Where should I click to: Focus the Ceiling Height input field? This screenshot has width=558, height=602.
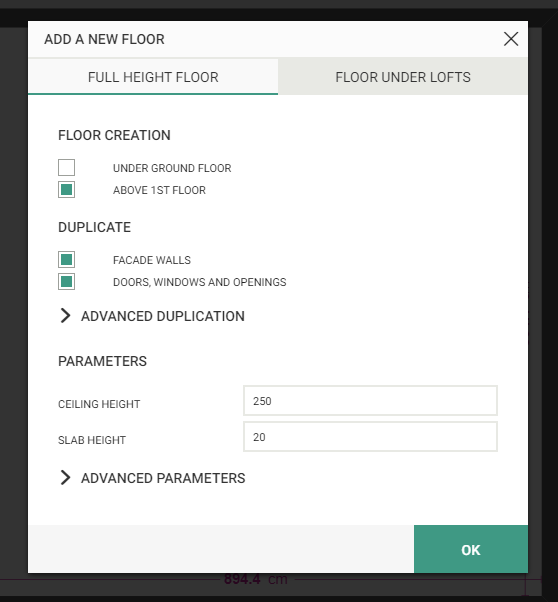click(370, 401)
